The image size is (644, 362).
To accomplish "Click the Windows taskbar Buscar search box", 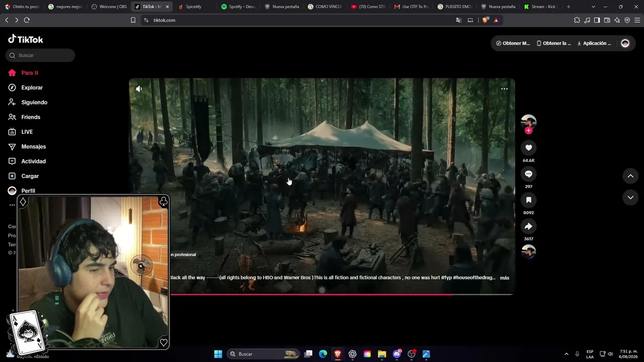I will 263,354.
